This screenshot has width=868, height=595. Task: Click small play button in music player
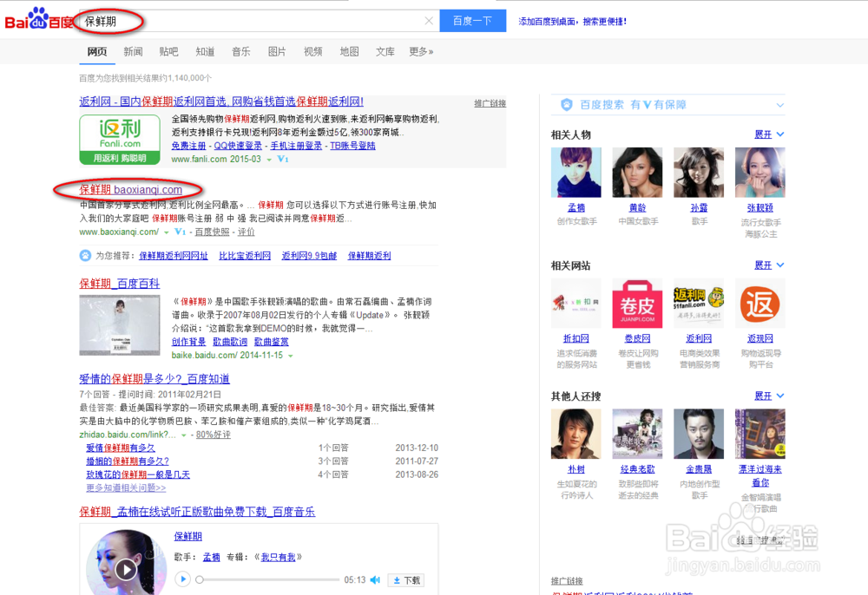(x=182, y=579)
